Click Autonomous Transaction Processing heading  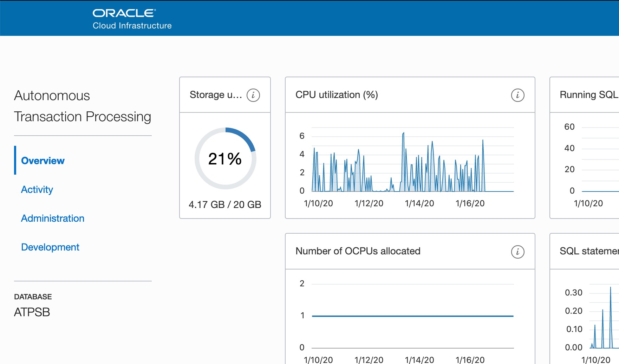point(83,106)
